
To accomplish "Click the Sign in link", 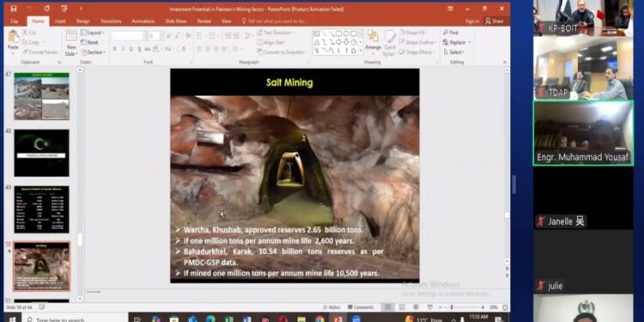I will (x=472, y=21).
